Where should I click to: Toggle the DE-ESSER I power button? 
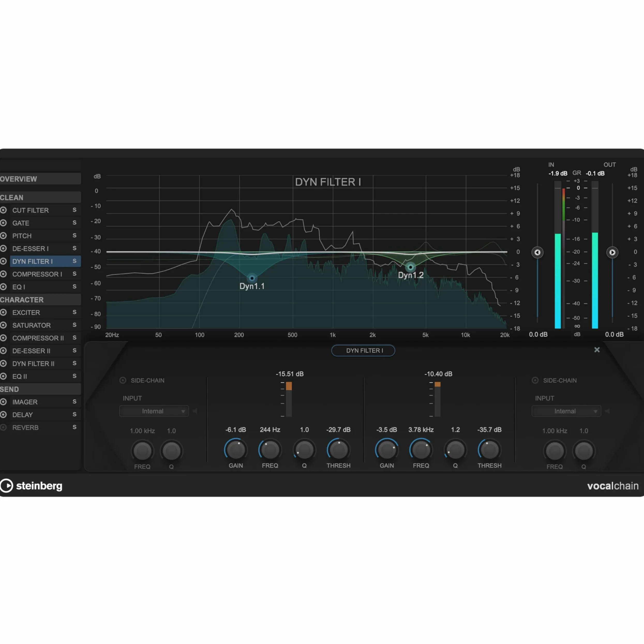click(4, 248)
